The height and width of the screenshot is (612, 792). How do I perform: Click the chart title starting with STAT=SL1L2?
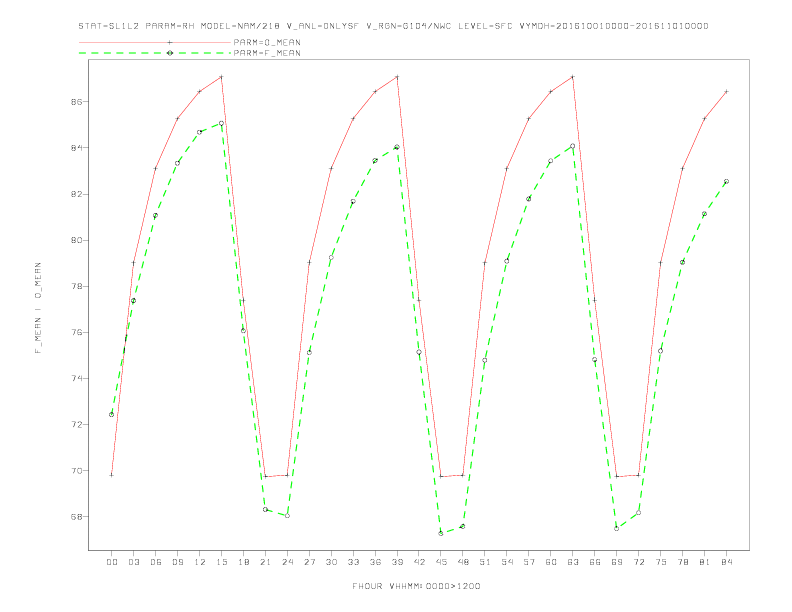click(x=393, y=26)
